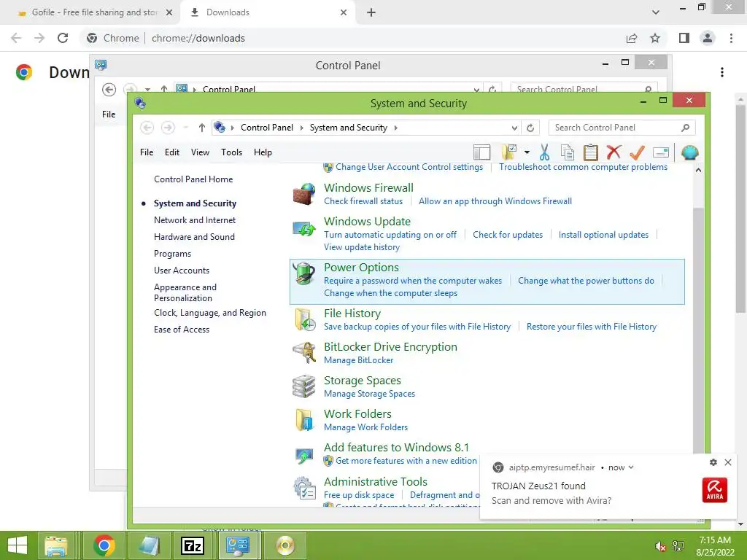Open Chrome from the taskbar

coord(104,545)
